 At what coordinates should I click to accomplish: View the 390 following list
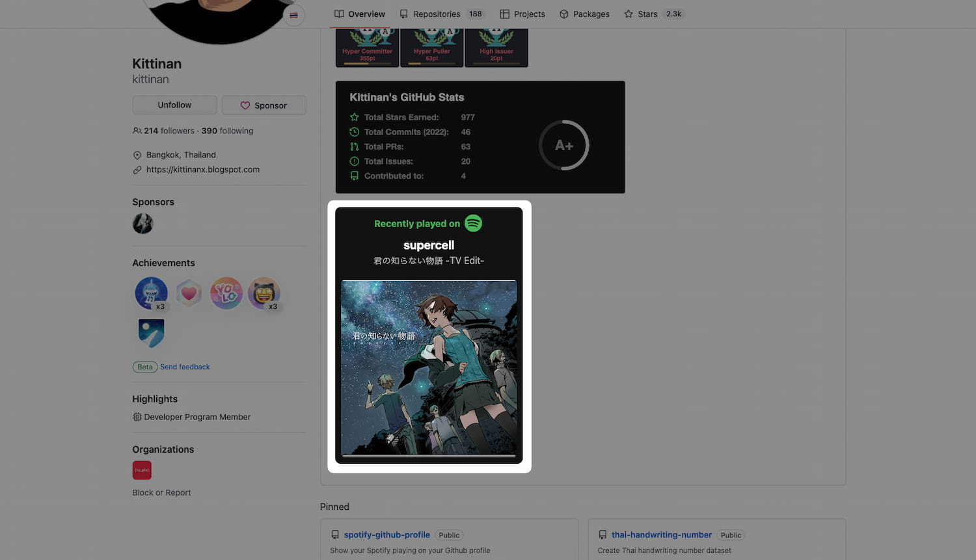click(x=227, y=131)
